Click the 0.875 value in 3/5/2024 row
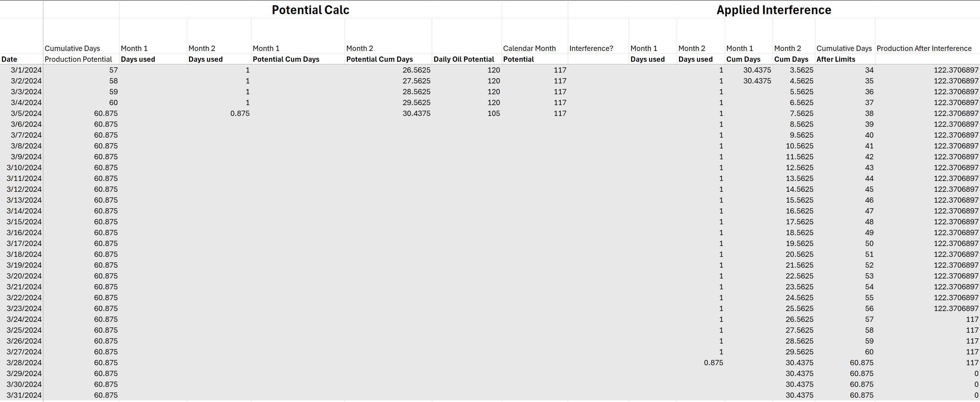Viewport: 980px width, 402px height. pos(240,113)
